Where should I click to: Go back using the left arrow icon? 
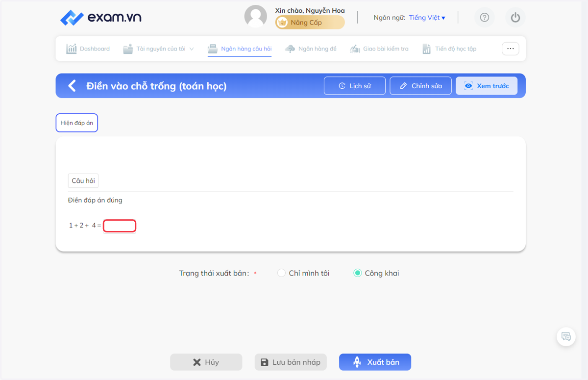[x=72, y=86]
